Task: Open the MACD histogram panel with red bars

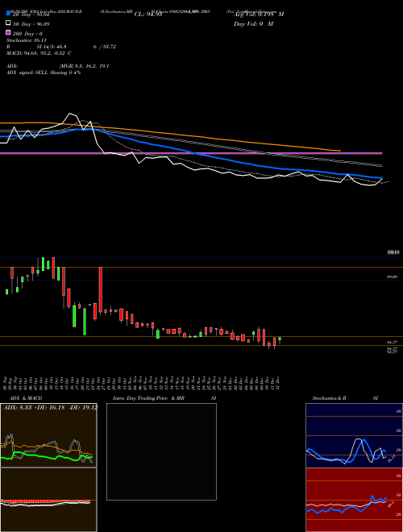Action: (x=48, y=500)
